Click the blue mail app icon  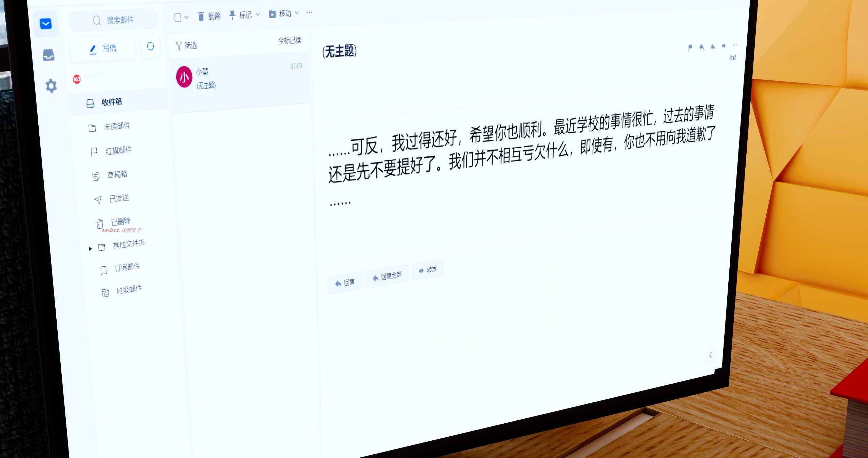[x=46, y=24]
